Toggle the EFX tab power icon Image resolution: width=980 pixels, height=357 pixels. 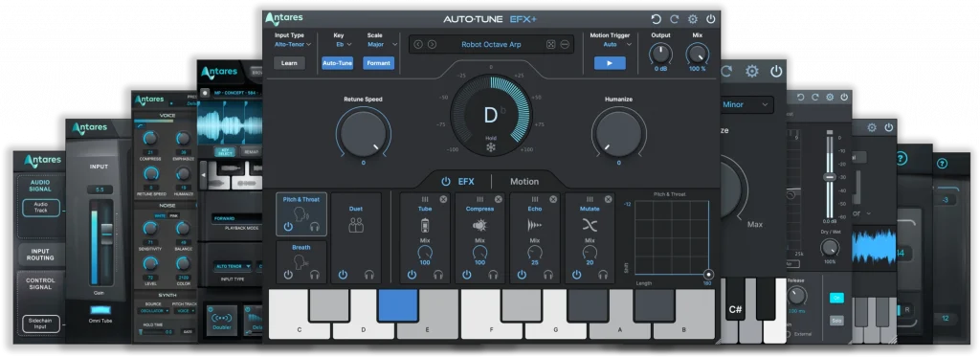(446, 182)
